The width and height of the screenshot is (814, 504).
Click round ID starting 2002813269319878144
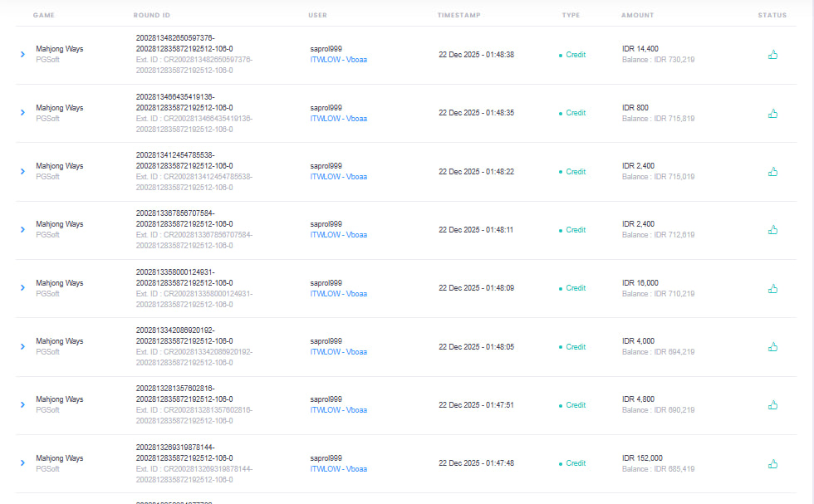(x=184, y=453)
